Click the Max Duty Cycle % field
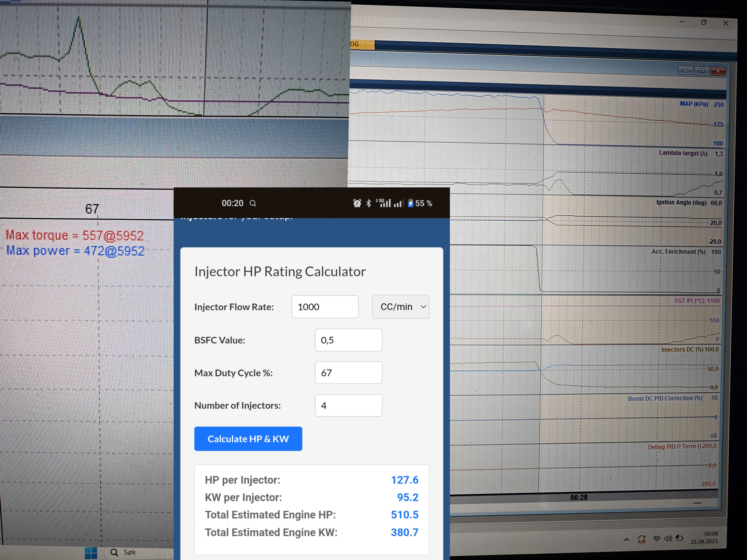This screenshot has width=747, height=560. pyautogui.click(x=349, y=373)
